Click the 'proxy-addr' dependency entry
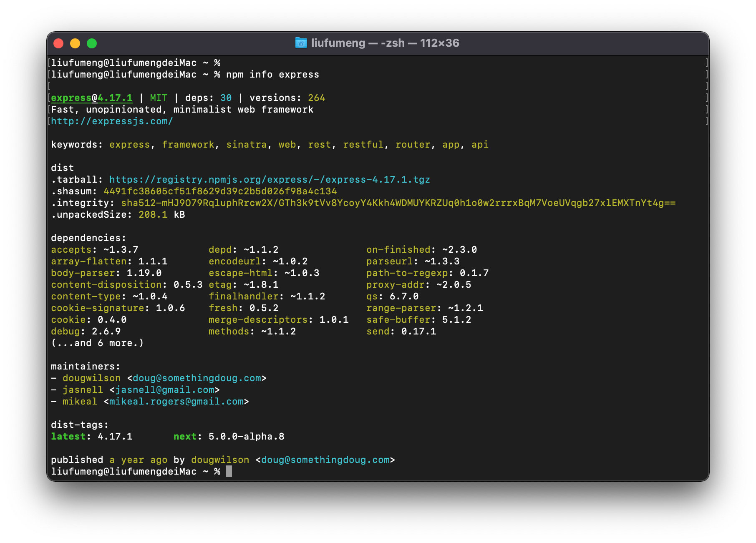 418,285
